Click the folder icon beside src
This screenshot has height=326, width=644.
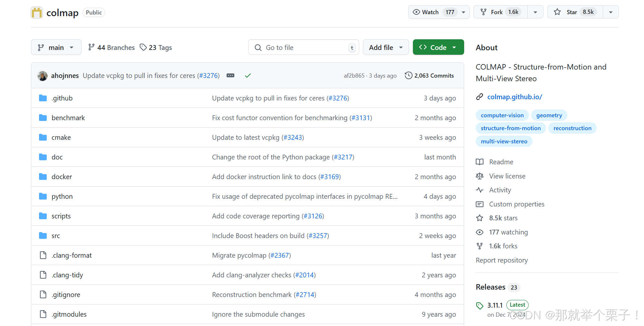tap(43, 236)
